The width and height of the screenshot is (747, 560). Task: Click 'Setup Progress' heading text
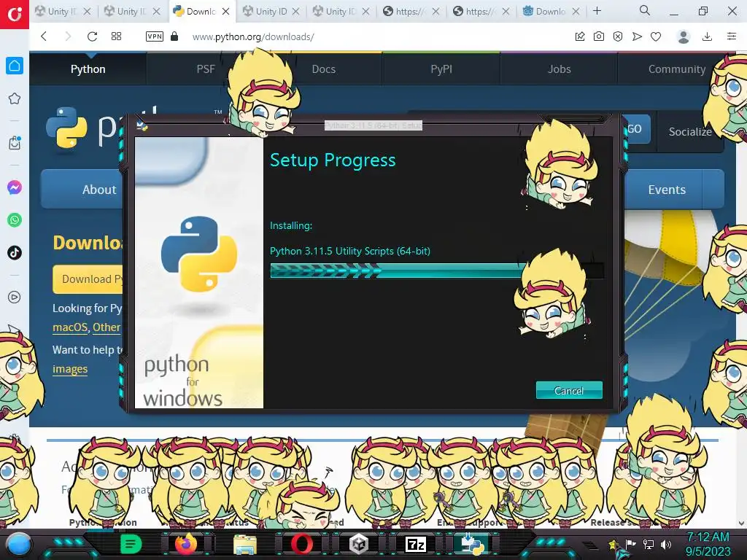tap(333, 160)
